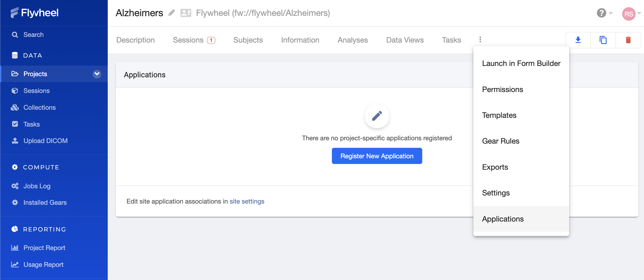Click the round pencil icon in Applications panel
The width and height of the screenshot is (644, 280).
point(377,116)
